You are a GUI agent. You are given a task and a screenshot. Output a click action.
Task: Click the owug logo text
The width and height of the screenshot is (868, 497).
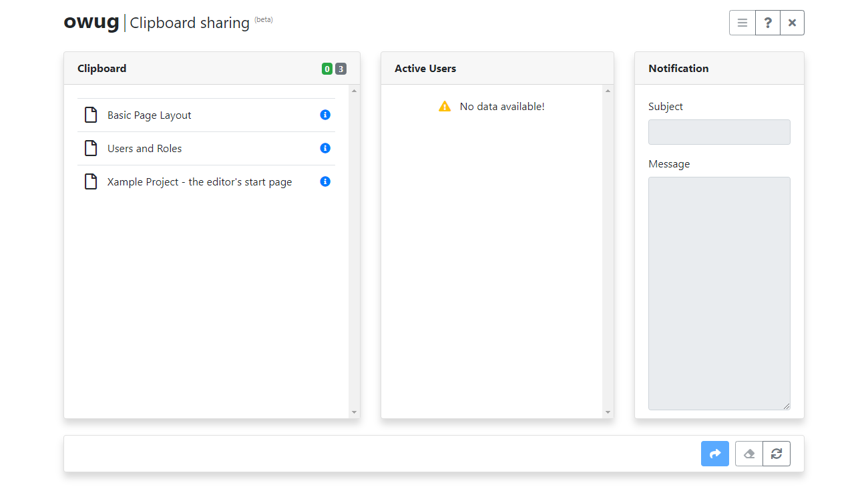(91, 22)
